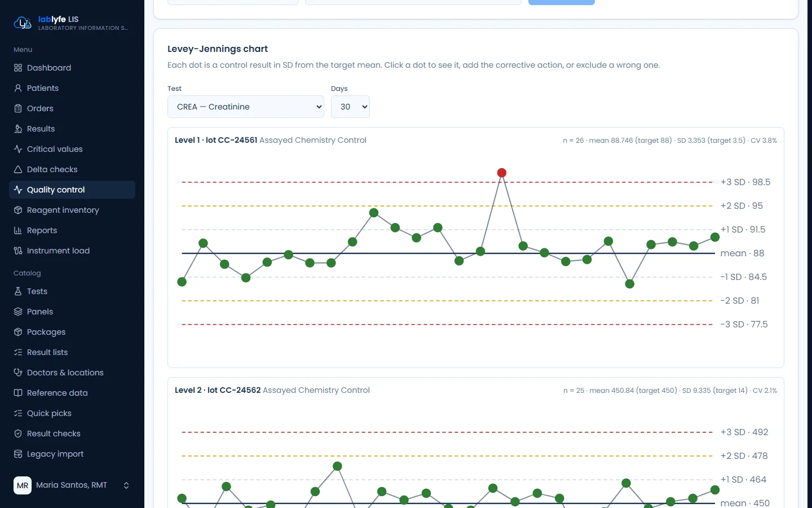Go to Reagent inventory in sidebar
Image resolution: width=812 pixels, height=508 pixels.
72,210
